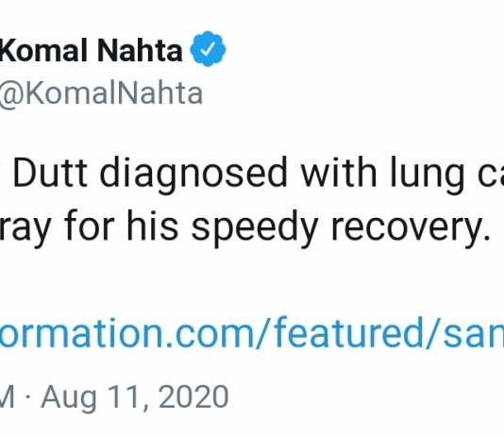The image size is (504, 436).
Task: Click the blue verified badge icon
Action: coord(208,49)
